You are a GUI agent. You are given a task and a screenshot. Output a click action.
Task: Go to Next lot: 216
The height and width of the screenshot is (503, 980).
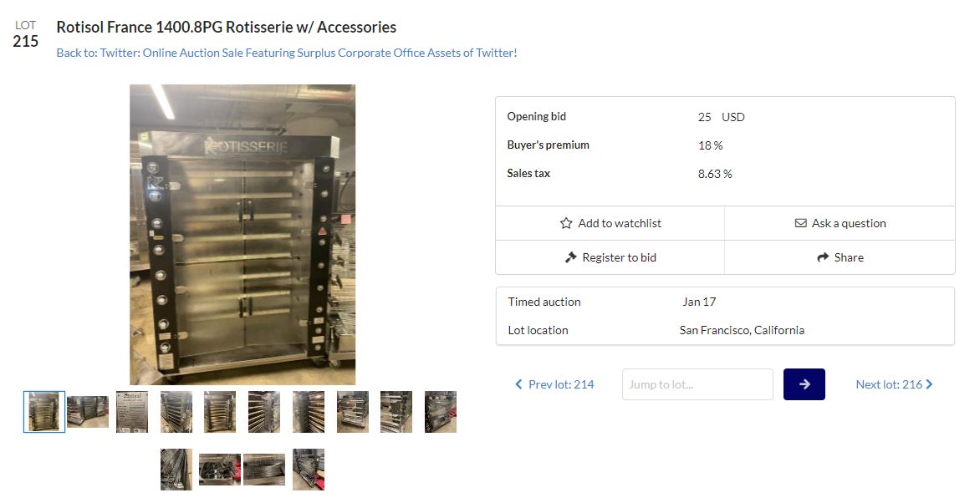[x=889, y=384]
